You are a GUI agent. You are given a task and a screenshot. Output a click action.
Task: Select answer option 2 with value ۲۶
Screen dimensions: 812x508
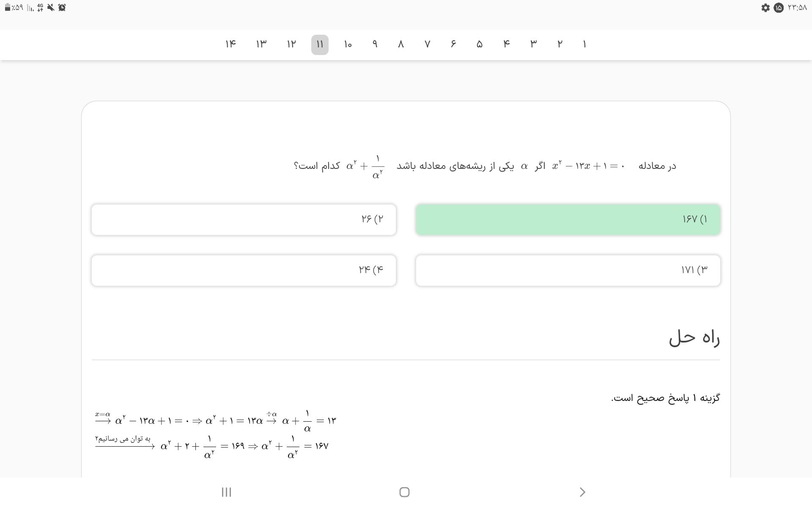click(244, 219)
